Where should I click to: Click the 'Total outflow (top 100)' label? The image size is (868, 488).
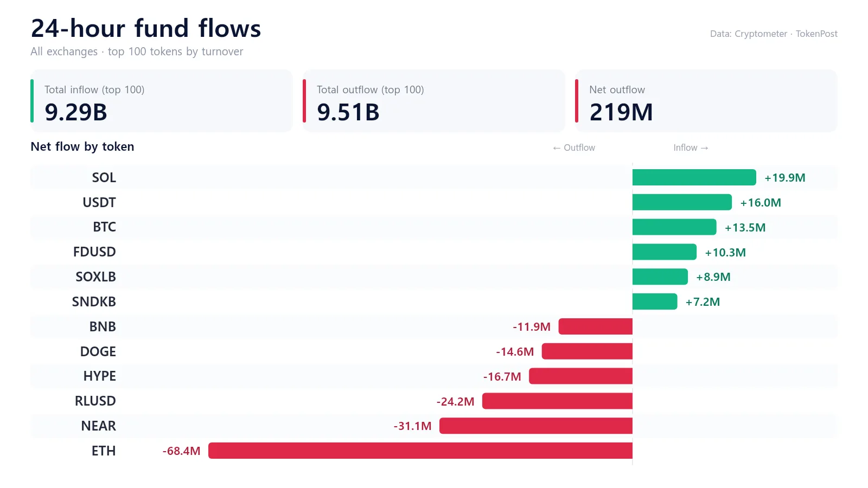[371, 89]
